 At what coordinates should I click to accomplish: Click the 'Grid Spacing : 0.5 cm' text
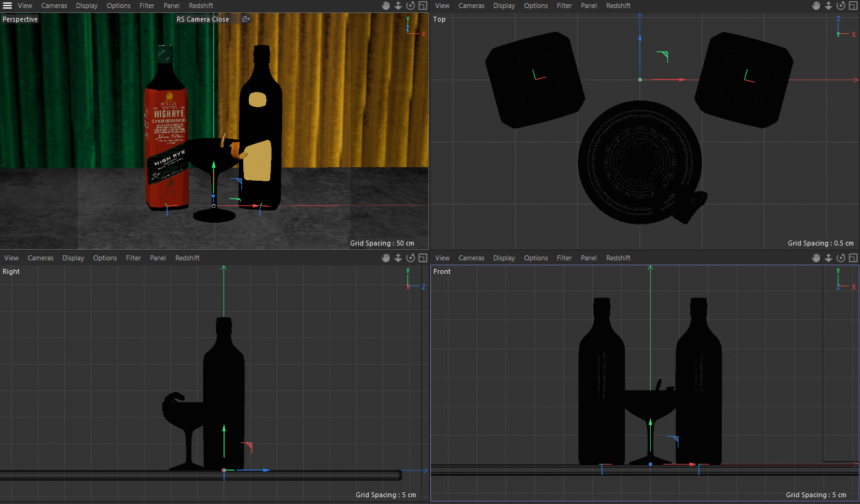click(820, 243)
